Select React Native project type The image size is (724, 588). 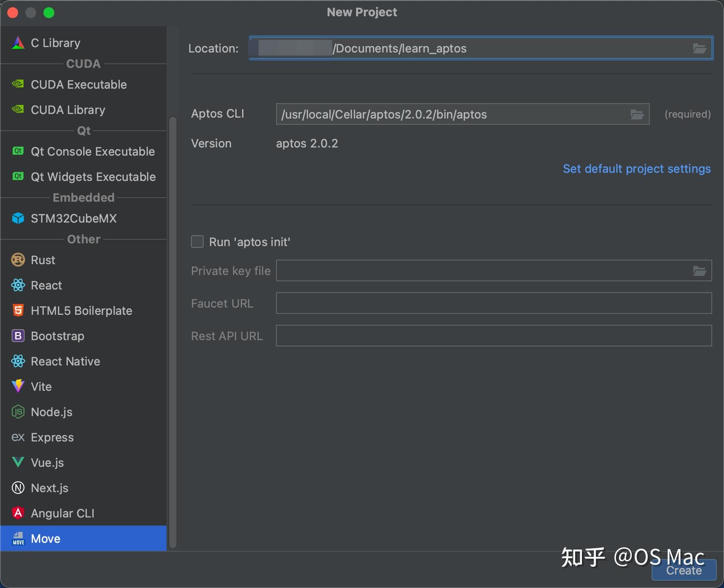tap(83, 361)
